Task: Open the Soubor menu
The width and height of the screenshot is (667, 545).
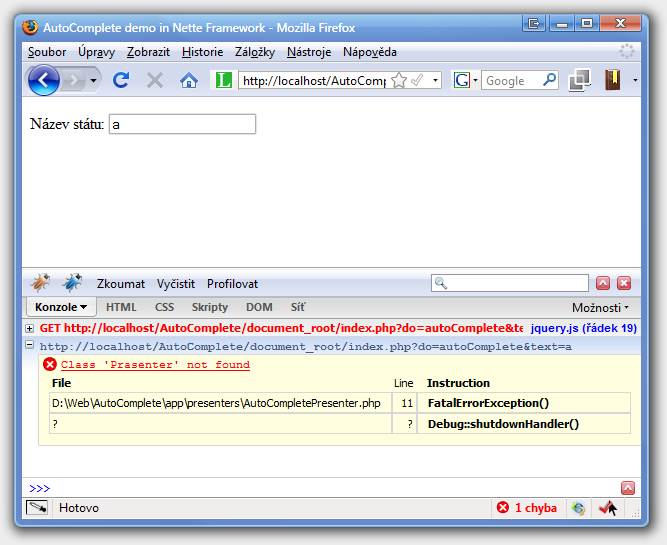Action: click(x=47, y=52)
